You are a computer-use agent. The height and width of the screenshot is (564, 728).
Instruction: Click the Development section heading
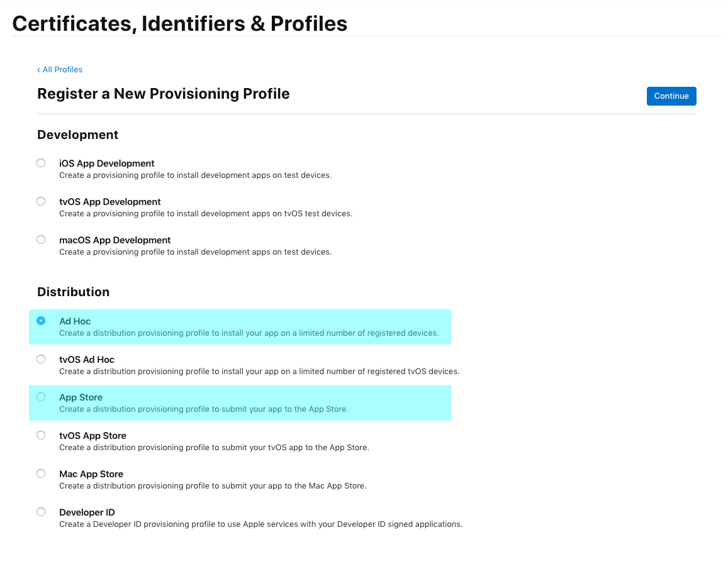(x=78, y=135)
